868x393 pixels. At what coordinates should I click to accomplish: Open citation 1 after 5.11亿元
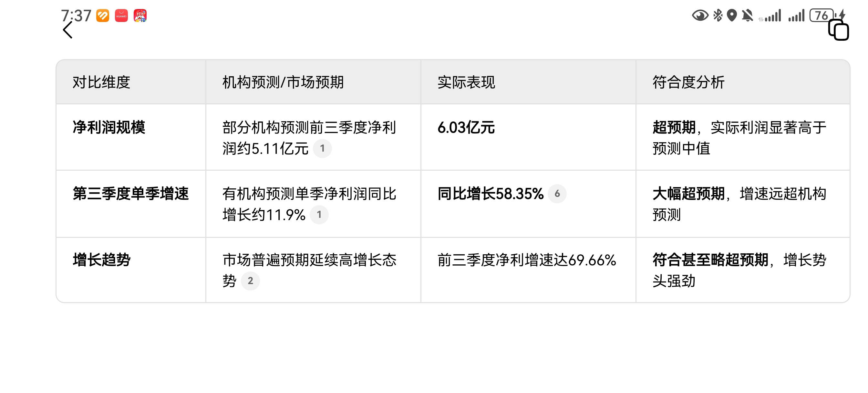point(322,148)
